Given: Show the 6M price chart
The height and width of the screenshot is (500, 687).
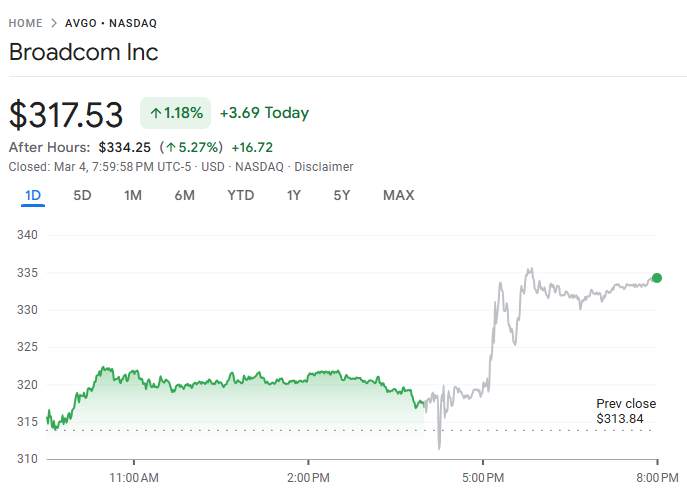Looking at the screenshot, I should click(184, 195).
